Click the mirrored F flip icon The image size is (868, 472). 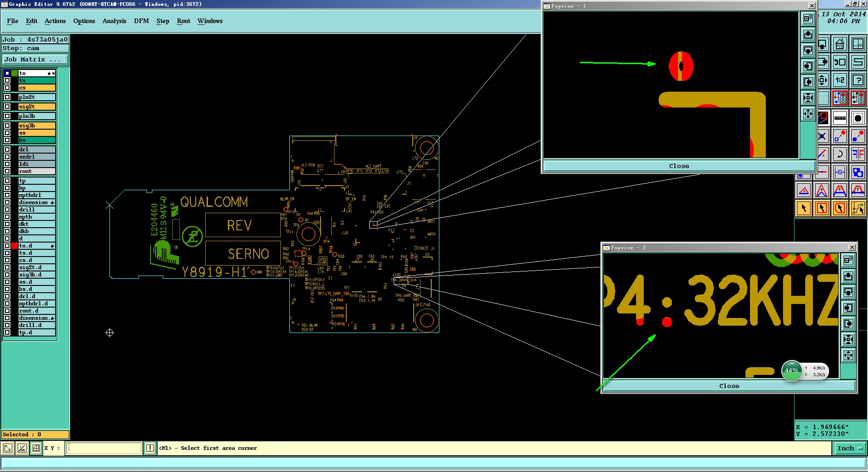pyautogui.click(x=858, y=154)
